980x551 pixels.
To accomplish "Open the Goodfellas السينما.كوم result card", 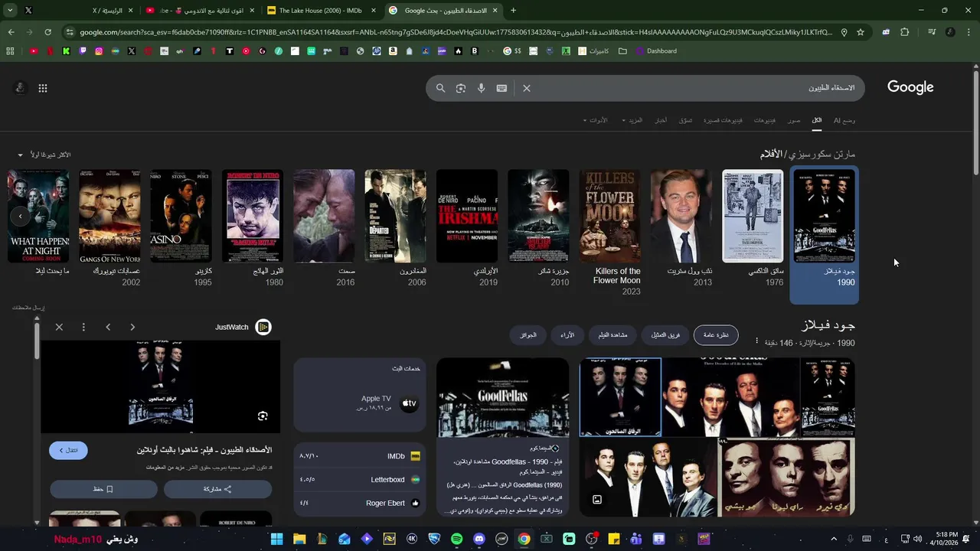I will [503, 437].
